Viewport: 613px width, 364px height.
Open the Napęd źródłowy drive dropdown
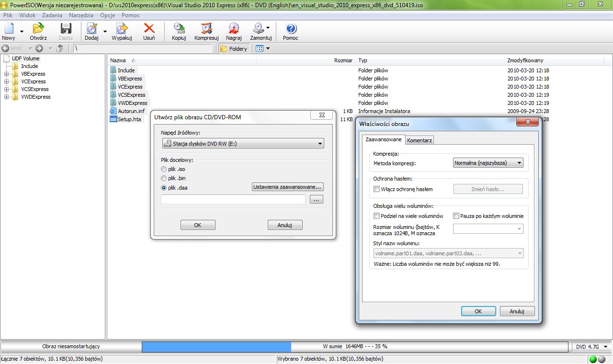click(x=243, y=143)
